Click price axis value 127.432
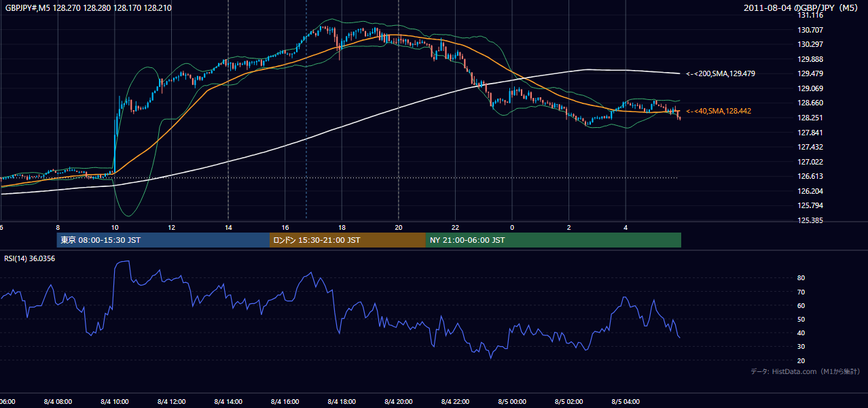Viewport: 868px width, 408px height. pos(810,147)
